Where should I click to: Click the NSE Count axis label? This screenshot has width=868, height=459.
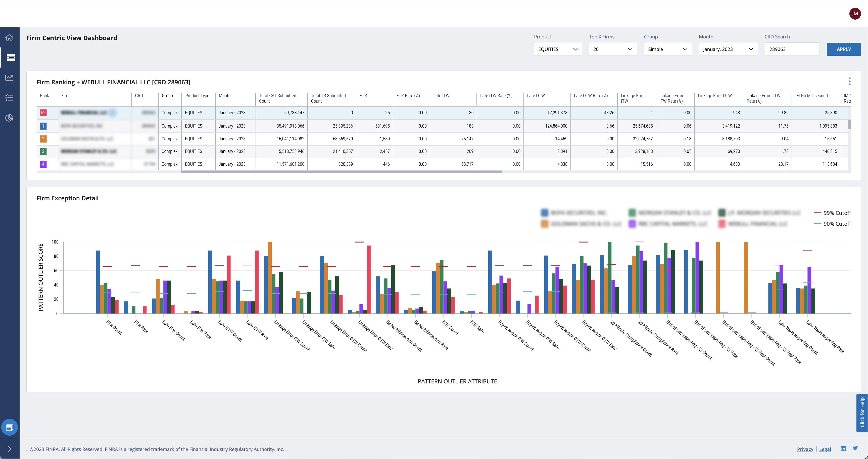[x=450, y=327]
